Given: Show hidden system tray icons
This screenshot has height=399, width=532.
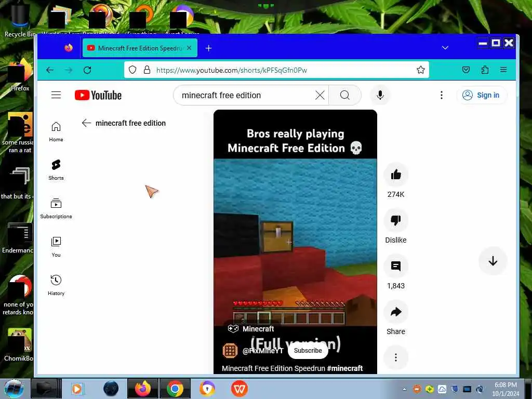Looking at the screenshot, I should click(x=404, y=389).
